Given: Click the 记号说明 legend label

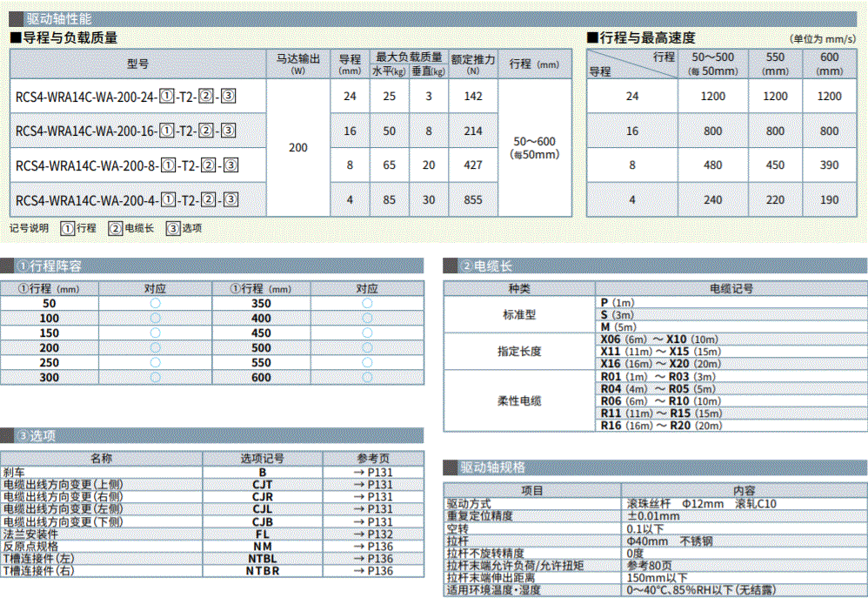Looking at the screenshot, I should point(29,228).
